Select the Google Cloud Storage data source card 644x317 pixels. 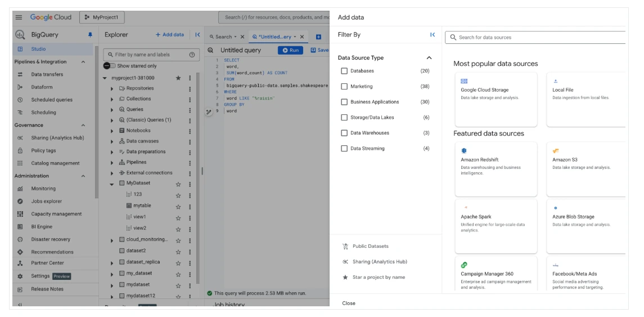click(x=496, y=99)
